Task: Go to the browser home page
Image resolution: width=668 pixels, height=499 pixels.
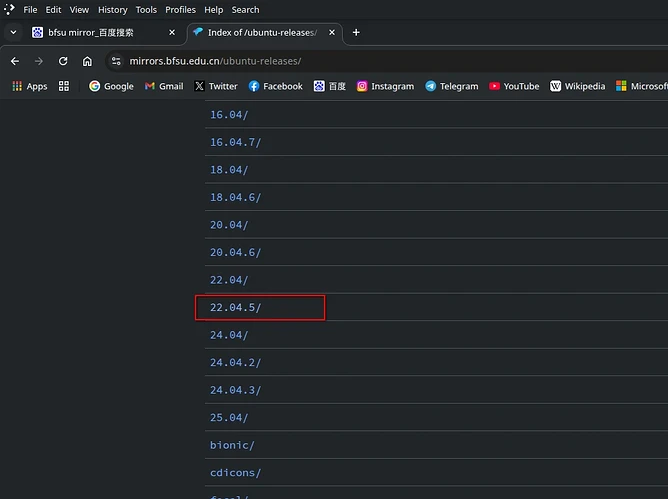Action: tap(87, 61)
